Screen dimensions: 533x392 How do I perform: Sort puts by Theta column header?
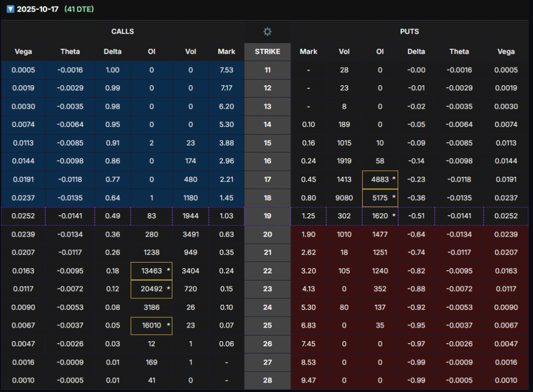[459, 51]
